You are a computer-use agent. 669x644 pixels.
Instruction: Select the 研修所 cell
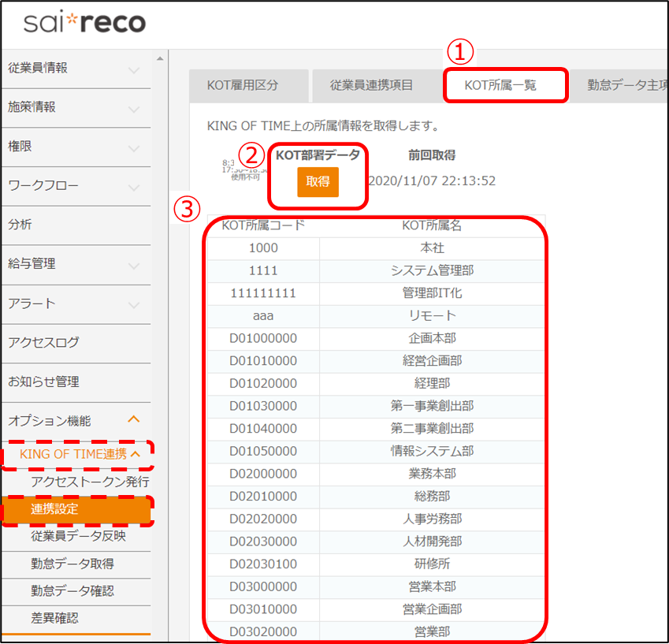coord(432,564)
